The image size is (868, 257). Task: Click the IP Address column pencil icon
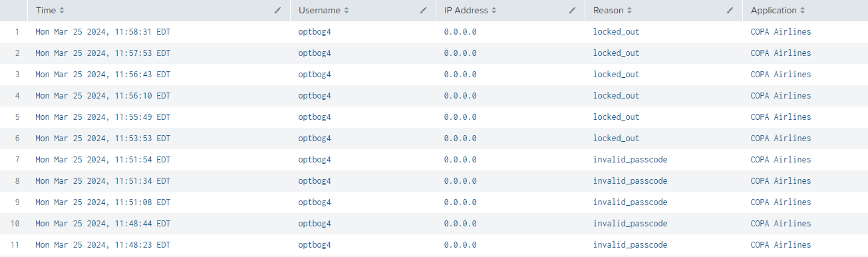click(x=572, y=11)
